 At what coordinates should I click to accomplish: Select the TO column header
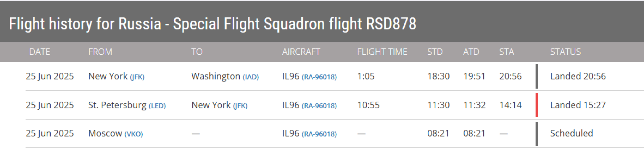[x=197, y=52]
